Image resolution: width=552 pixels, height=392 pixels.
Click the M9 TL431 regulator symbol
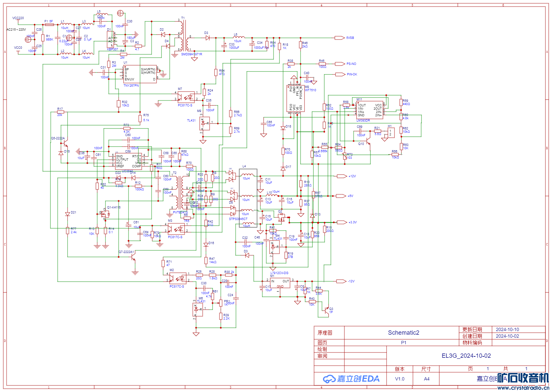click(x=205, y=124)
